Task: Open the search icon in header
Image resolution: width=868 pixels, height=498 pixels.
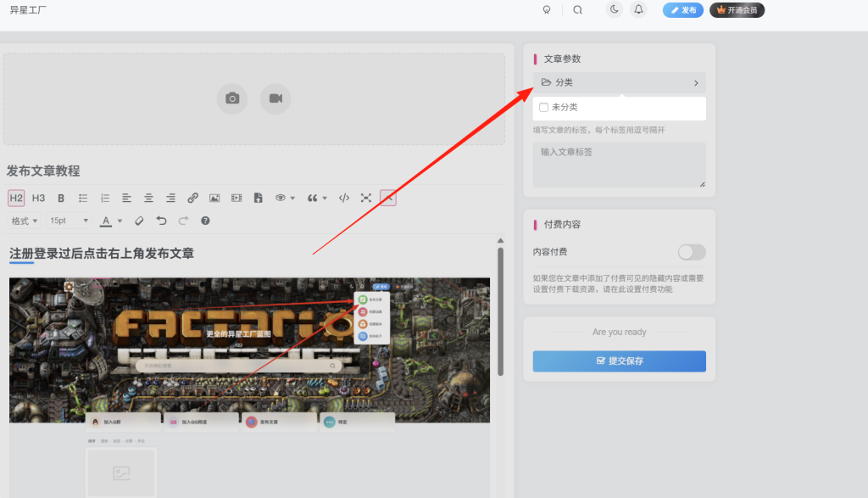Action: (577, 10)
